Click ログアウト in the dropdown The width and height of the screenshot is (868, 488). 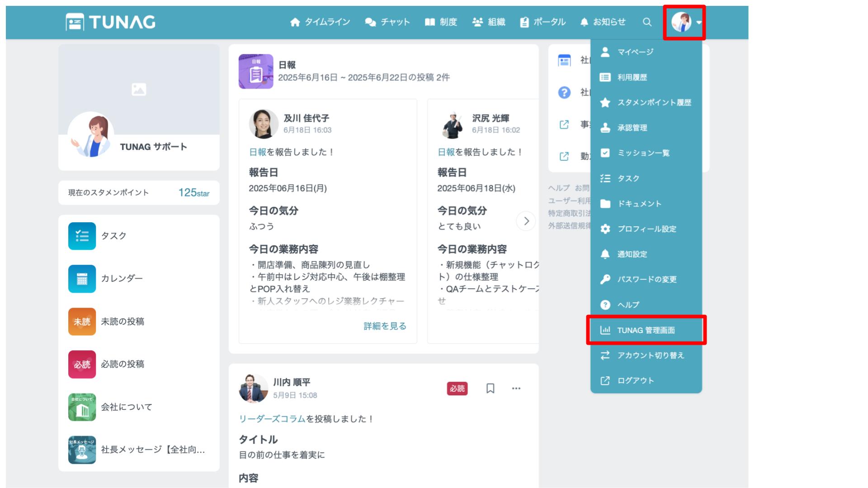pos(646,380)
